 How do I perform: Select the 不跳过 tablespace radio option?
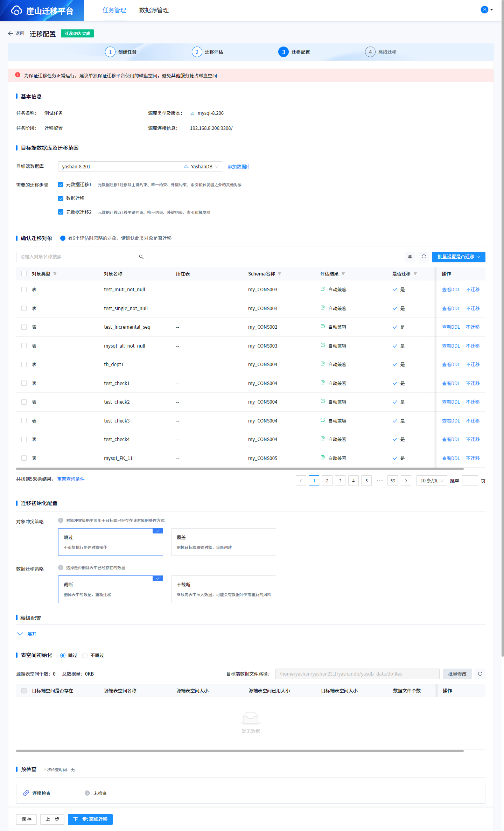tap(85, 656)
